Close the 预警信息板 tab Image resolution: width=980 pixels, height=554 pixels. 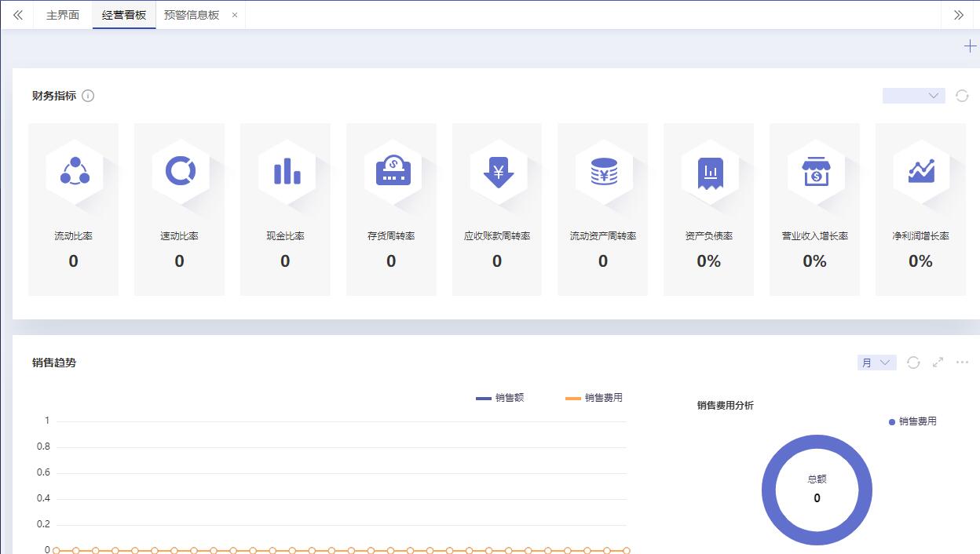[234, 15]
